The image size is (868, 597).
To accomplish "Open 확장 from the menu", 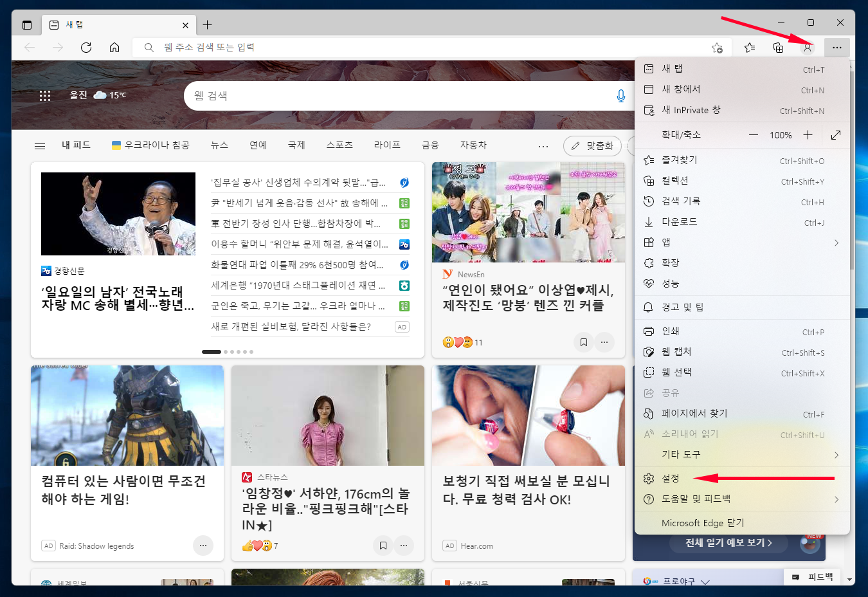I will [742, 263].
